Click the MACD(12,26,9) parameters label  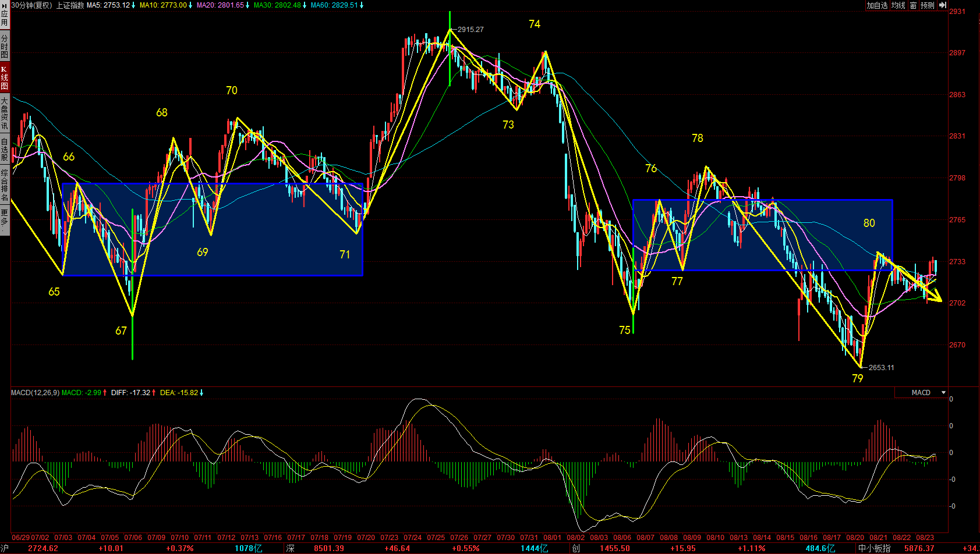[35, 393]
